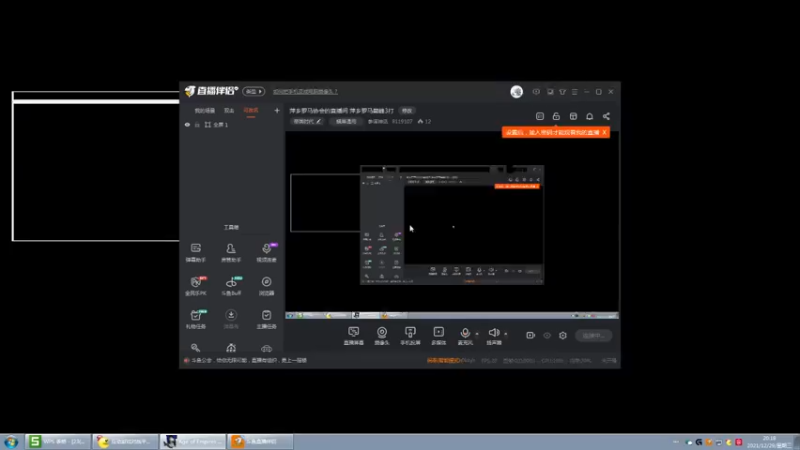
Task: Expand microphone options arrow
Action: pos(477,334)
